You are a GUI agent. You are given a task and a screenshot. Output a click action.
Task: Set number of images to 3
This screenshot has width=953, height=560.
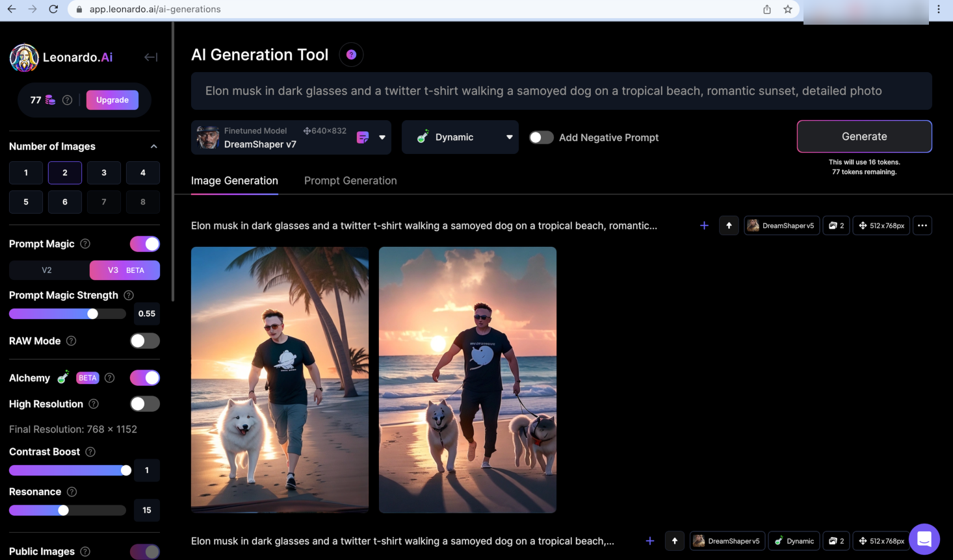104,173
